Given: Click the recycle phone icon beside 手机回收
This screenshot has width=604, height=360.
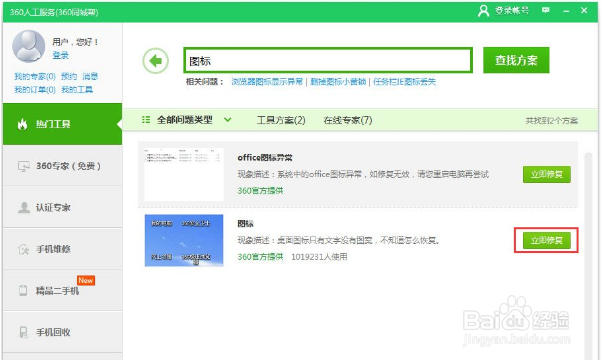Looking at the screenshot, I should pos(23,332).
